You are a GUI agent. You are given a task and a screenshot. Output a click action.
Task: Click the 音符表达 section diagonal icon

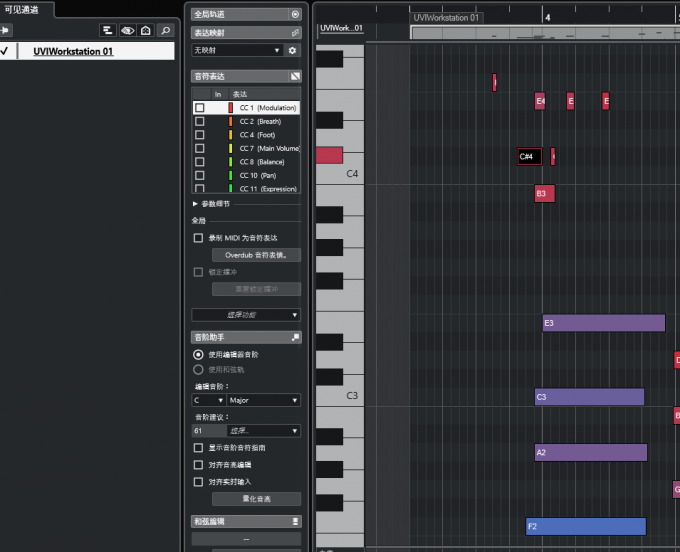(x=295, y=76)
